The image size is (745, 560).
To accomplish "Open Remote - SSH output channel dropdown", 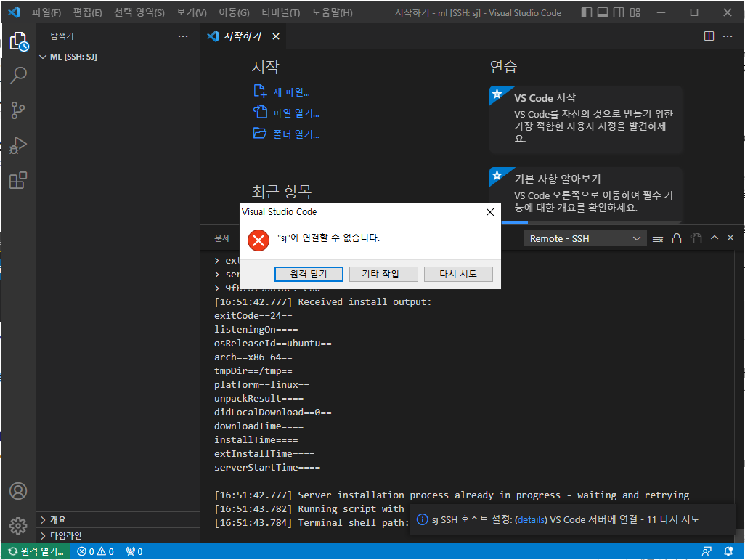I will click(x=585, y=238).
